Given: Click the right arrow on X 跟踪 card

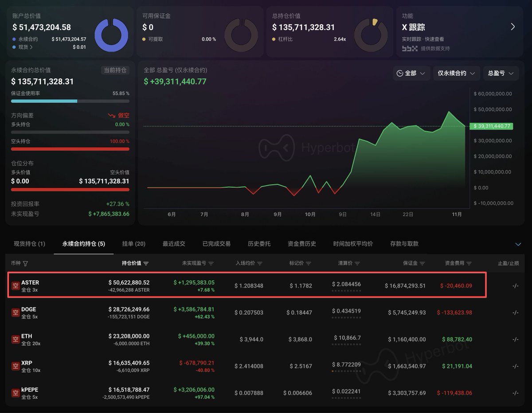Looking at the screenshot, I should click(x=513, y=27).
